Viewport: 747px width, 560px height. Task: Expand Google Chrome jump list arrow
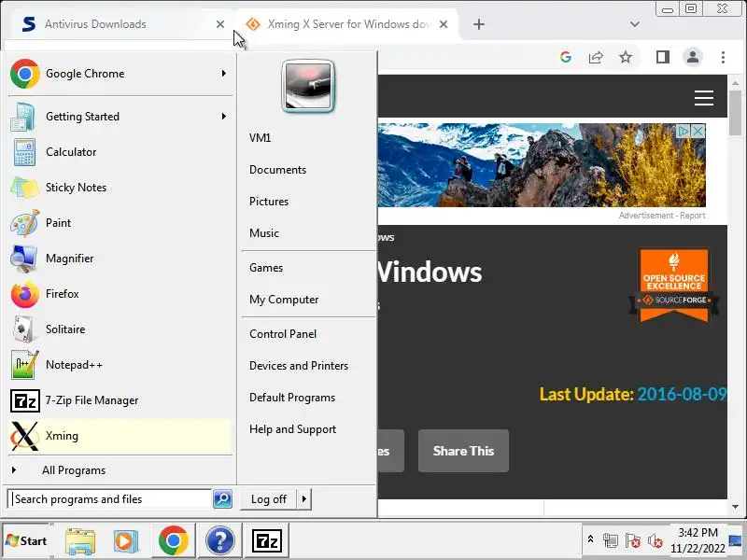point(224,74)
